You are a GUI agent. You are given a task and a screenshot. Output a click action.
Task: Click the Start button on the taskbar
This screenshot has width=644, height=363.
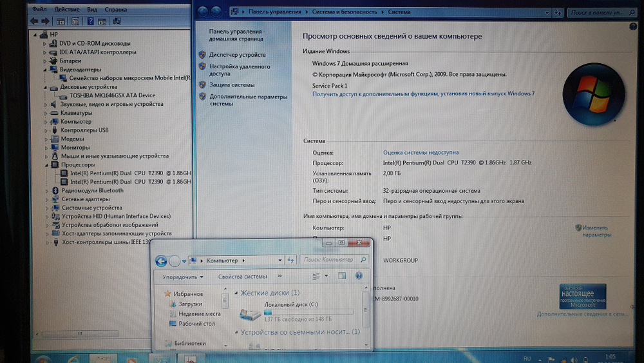43,359
